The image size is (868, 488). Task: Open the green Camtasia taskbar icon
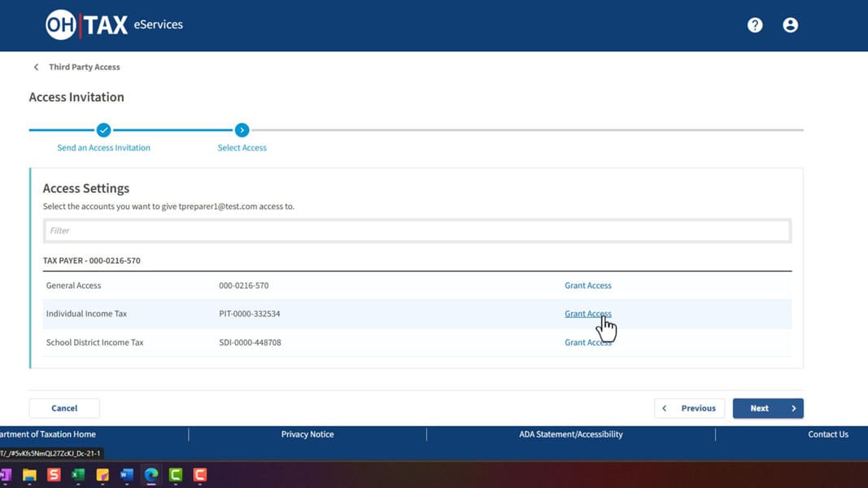[176, 475]
